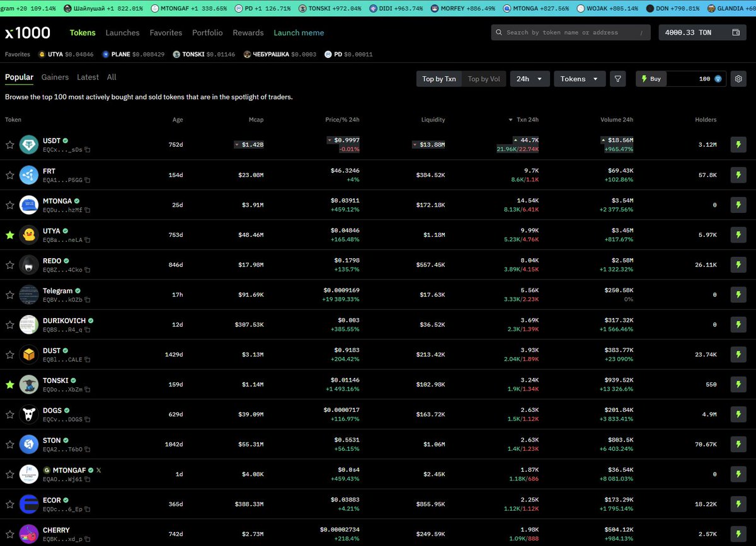
Task: Quick buy MTONGA with lightning button
Action: 738,205
